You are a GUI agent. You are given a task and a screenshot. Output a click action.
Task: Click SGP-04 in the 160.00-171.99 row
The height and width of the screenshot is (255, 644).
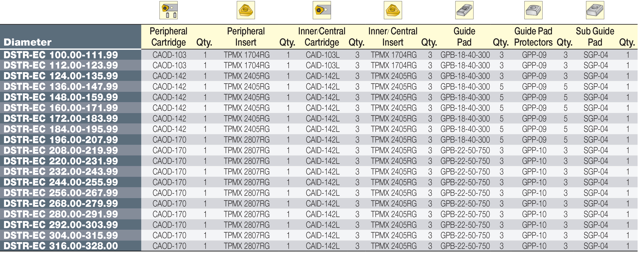[x=596, y=108]
